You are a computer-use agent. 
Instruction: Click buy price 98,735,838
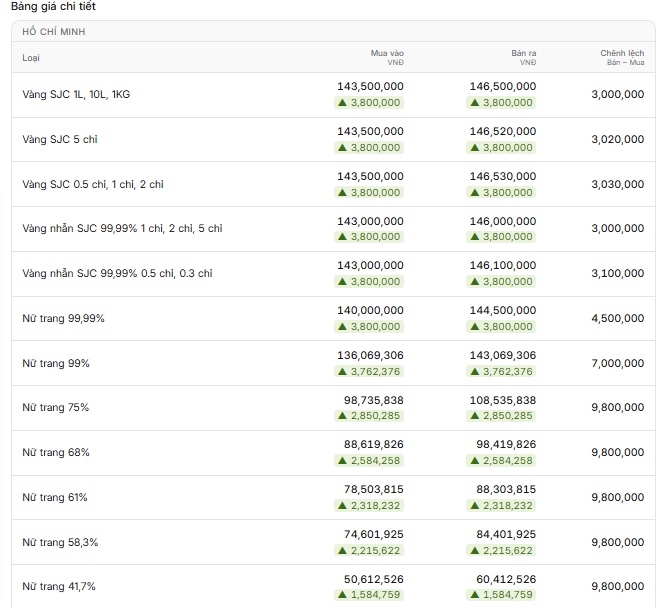tap(373, 401)
